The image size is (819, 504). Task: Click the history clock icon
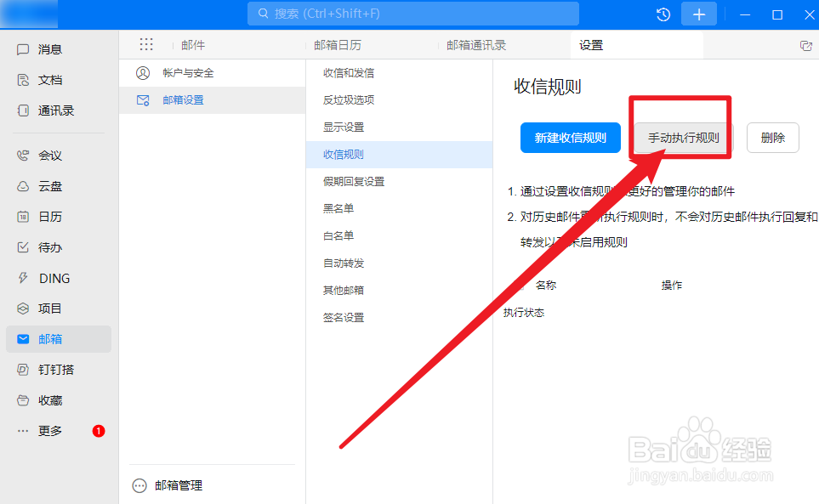[663, 14]
